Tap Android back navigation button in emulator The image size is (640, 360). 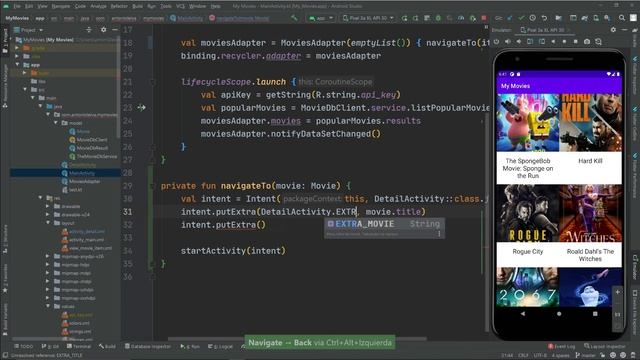[x=523, y=313]
